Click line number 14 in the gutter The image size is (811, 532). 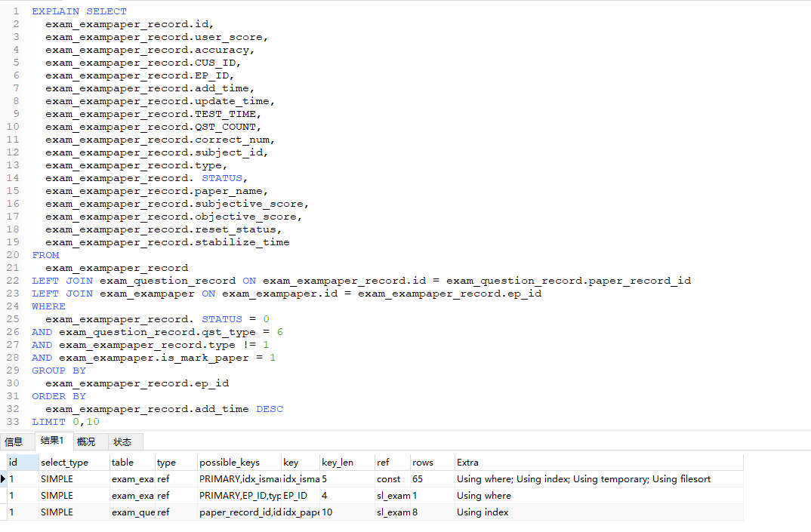click(x=13, y=178)
